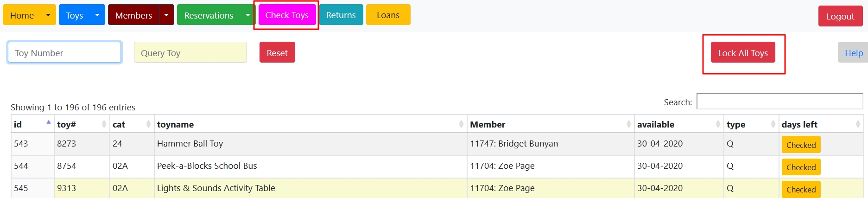Open the Members dropdown caret
Screen dimensions: 868x198
coord(166,15)
